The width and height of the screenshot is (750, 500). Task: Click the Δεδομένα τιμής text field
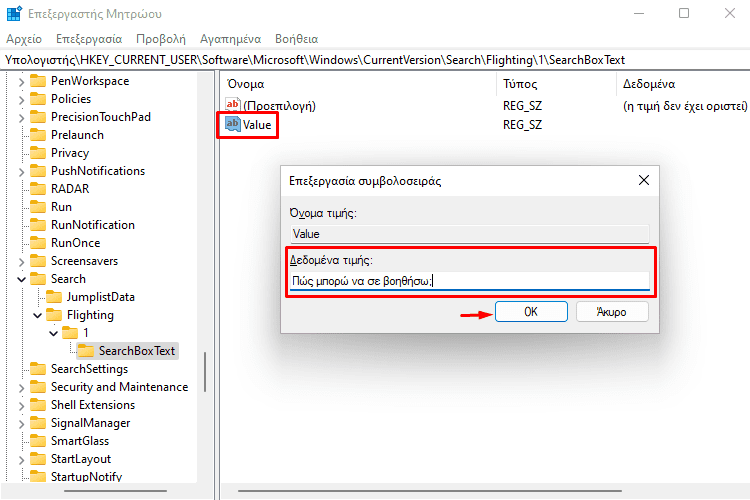470,281
